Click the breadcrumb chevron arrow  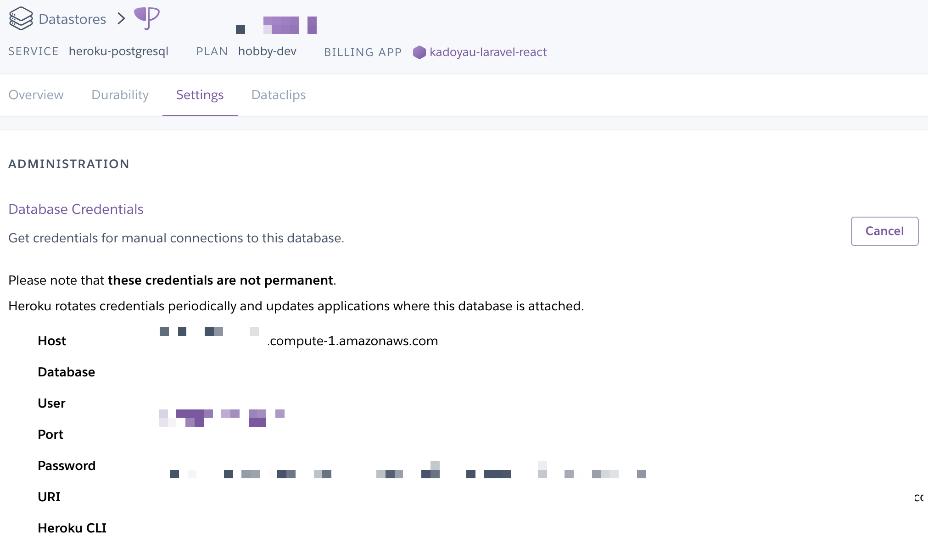121,19
